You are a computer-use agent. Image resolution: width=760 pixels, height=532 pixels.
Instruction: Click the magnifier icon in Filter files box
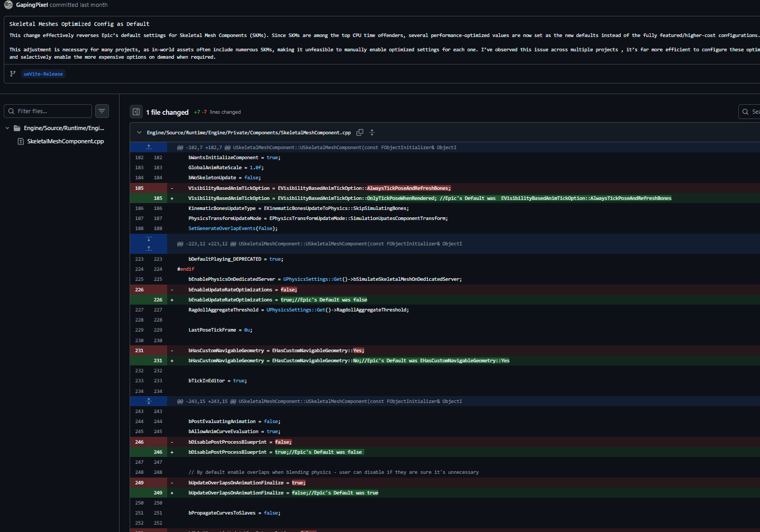[x=11, y=111]
